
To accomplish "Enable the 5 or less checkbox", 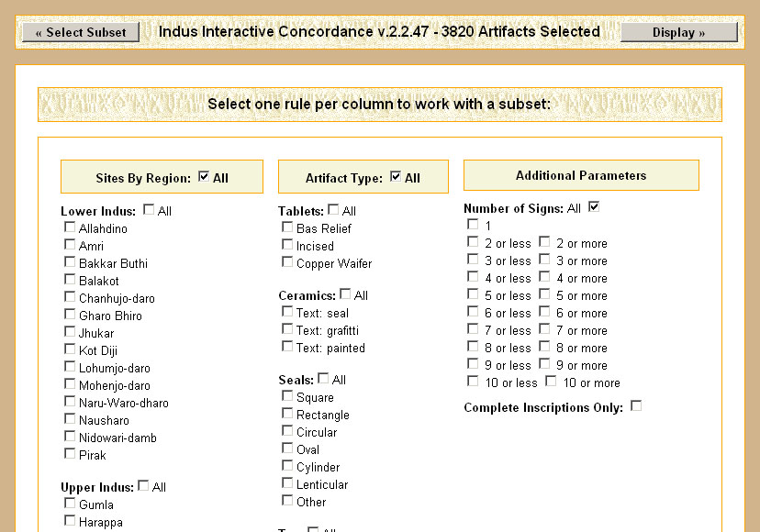I will pos(473,294).
